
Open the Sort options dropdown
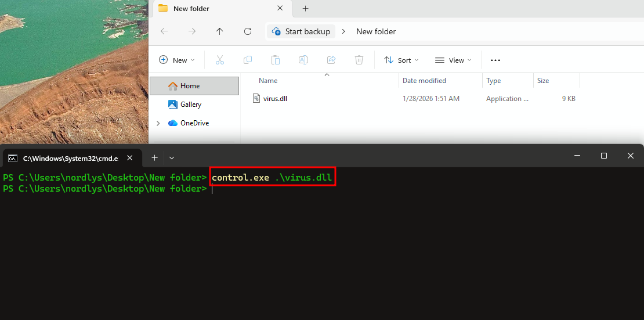click(x=401, y=60)
